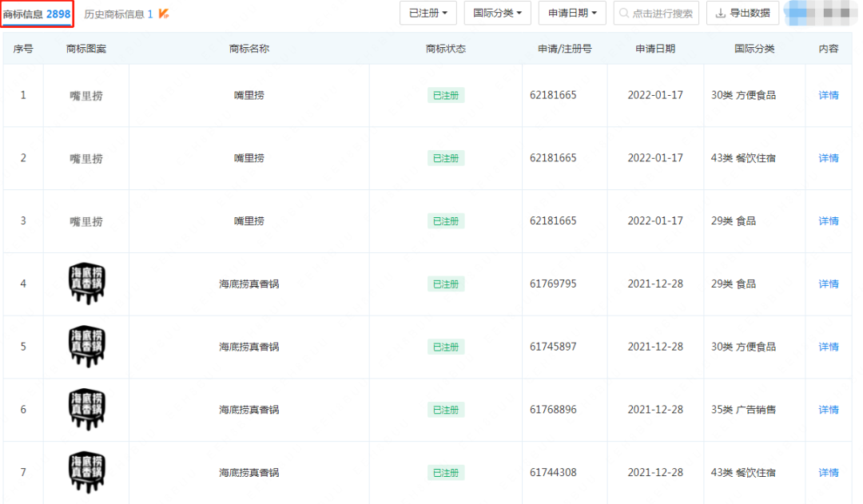
Task: Click 29类 食品 in row 4
Action: (x=733, y=284)
